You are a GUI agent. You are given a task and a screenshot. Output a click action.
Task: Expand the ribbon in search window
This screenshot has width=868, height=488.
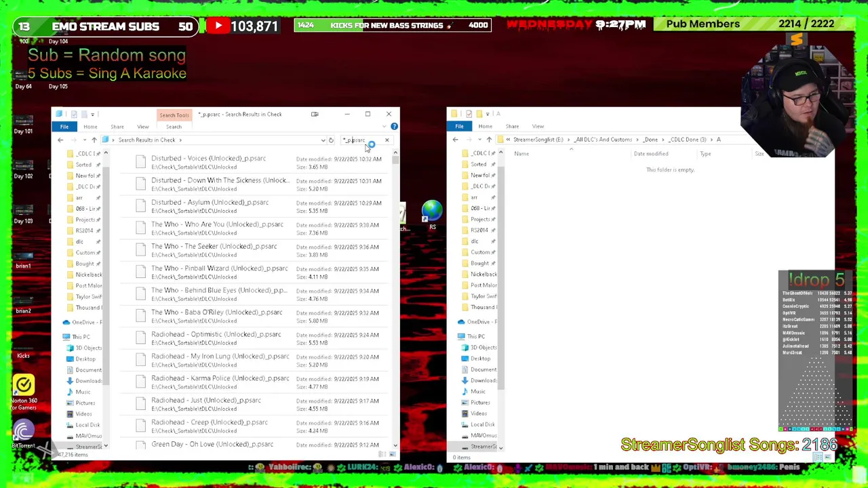[384, 126]
